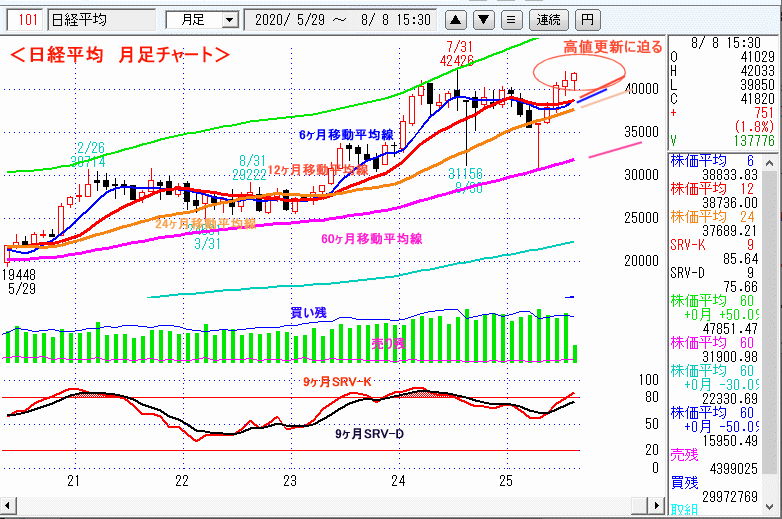Screen dimensions: 782x519
Task: Click the data panel scroll down arrow
Action: [x=769, y=507]
